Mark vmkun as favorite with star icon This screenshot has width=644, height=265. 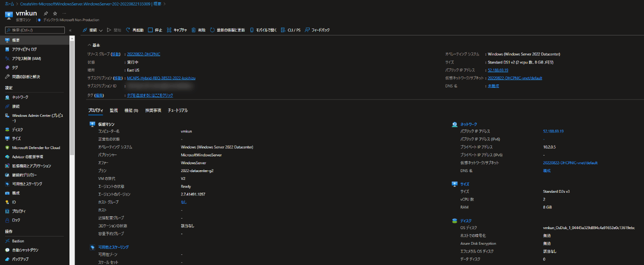tap(55, 13)
